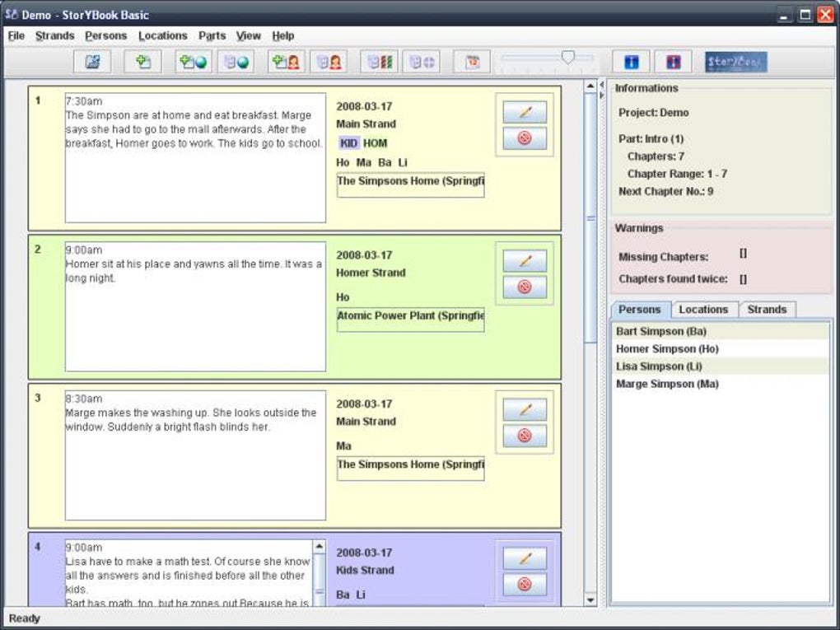Click the add new person toolbar icon
Screen dimensions: 840x630
(286, 62)
